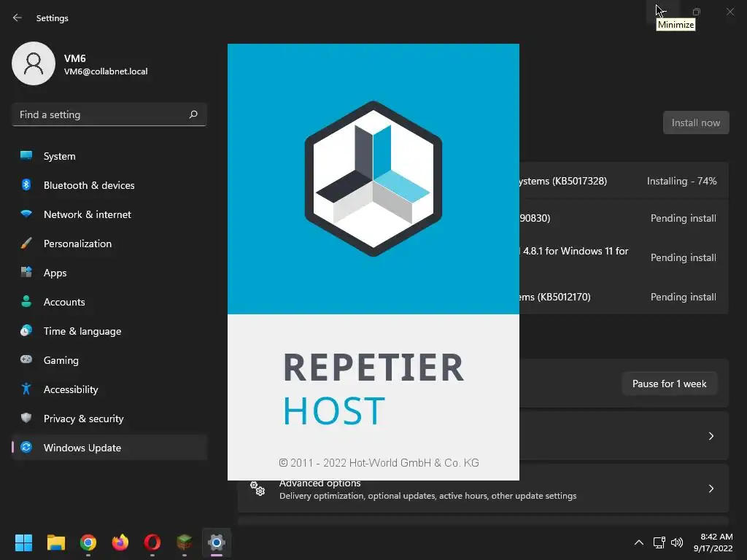The height and width of the screenshot is (560, 747).
Task: Click the Network wifi icon
Action: tap(26, 214)
